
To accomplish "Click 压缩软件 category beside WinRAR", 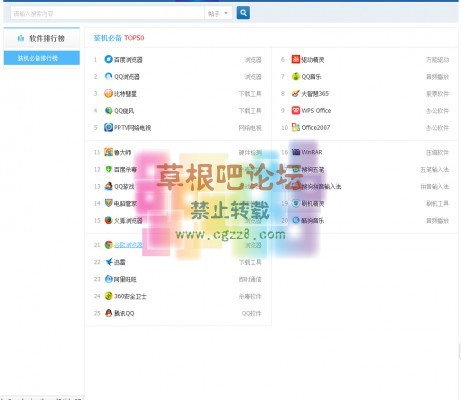I will [x=437, y=152].
